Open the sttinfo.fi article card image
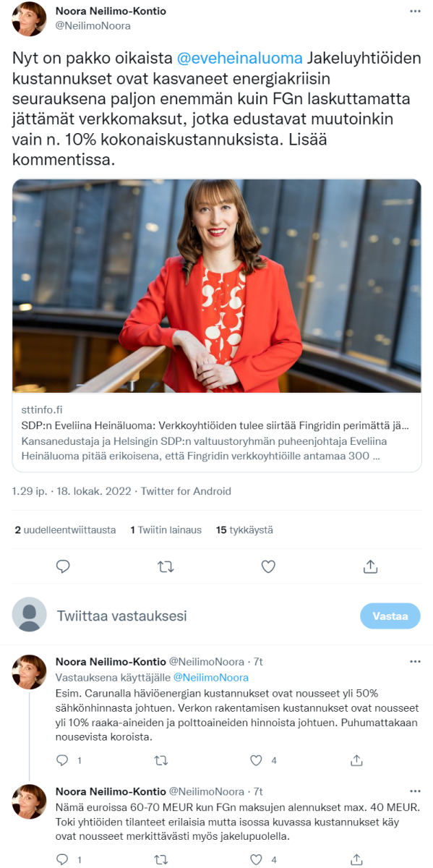The image size is (433, 868). pyautogui.click(x=217, y=286)
